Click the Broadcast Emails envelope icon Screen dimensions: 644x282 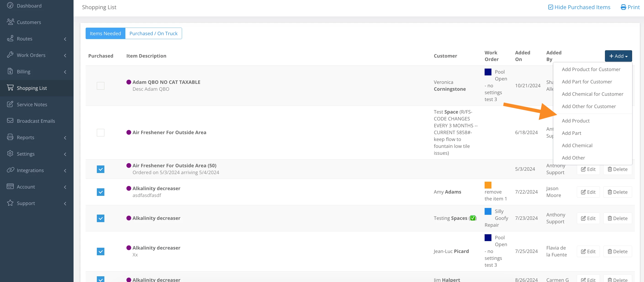pos(10,121)
